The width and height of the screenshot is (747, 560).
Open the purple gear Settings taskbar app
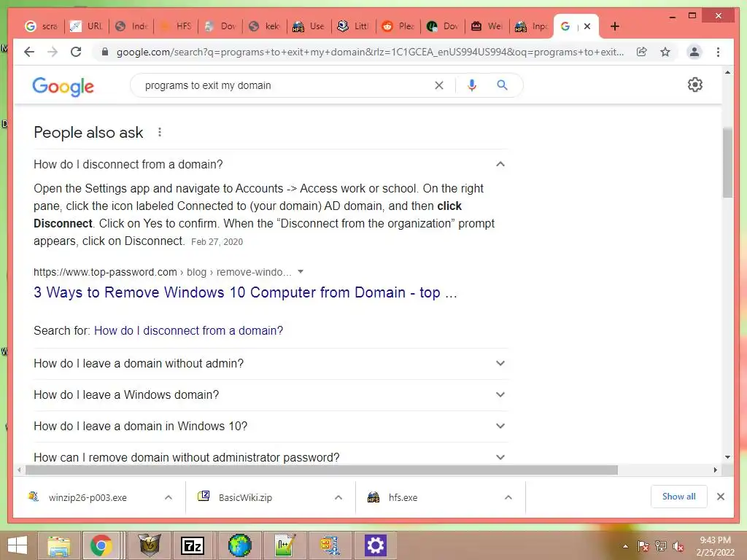pyautogui.click(x=375, y=545)
